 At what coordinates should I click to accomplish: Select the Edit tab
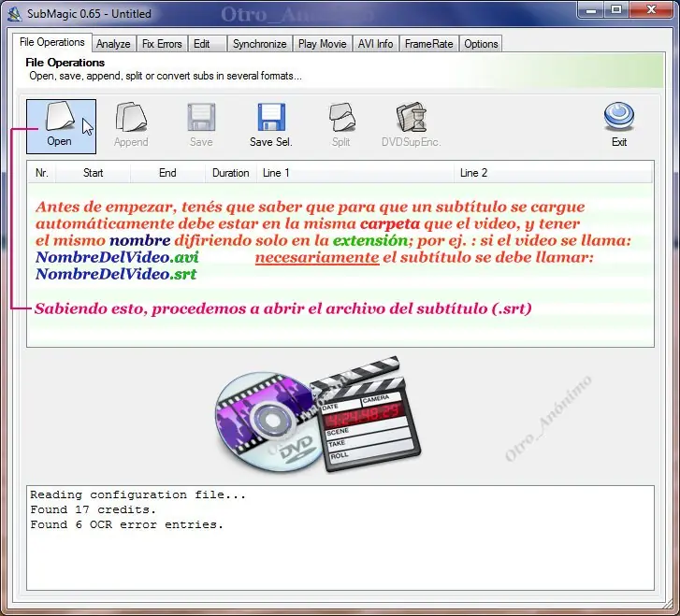click(x=208, y=44)
